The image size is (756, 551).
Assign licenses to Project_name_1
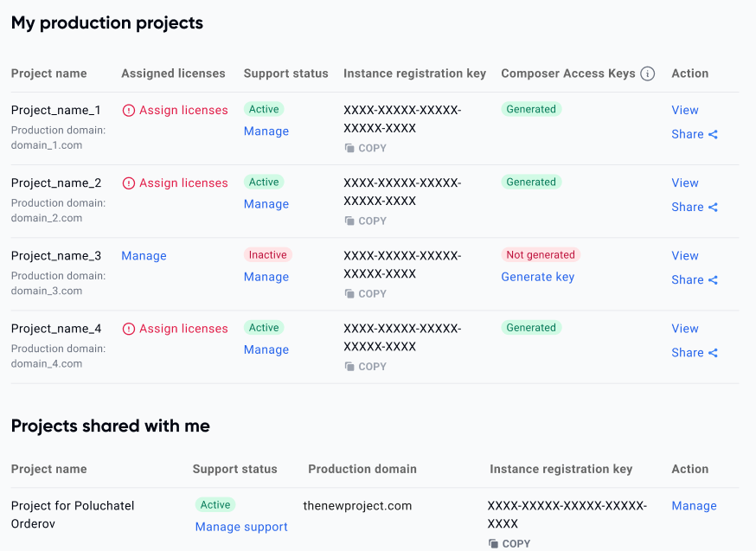click(176, 110)
